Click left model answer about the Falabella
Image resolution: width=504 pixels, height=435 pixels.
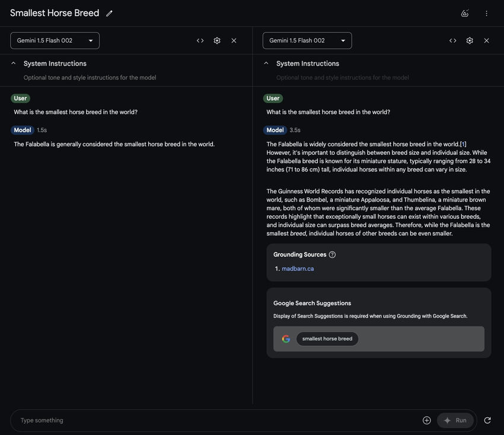tap(114, 144)
